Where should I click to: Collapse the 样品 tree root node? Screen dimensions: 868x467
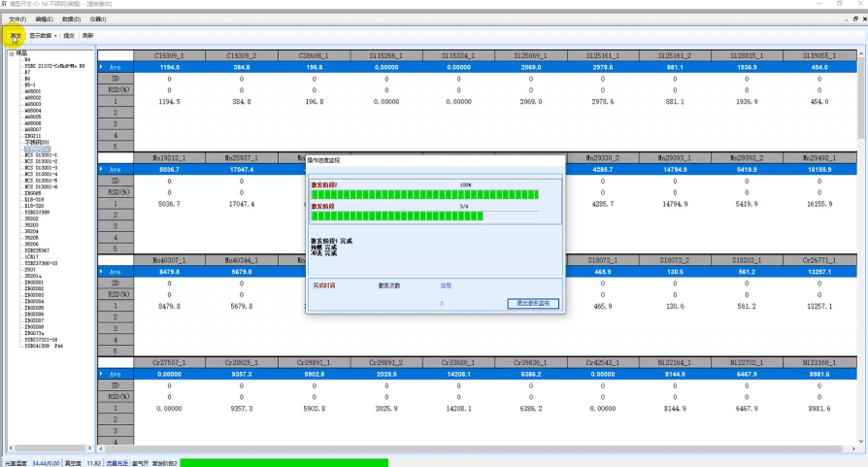point(13,53)
